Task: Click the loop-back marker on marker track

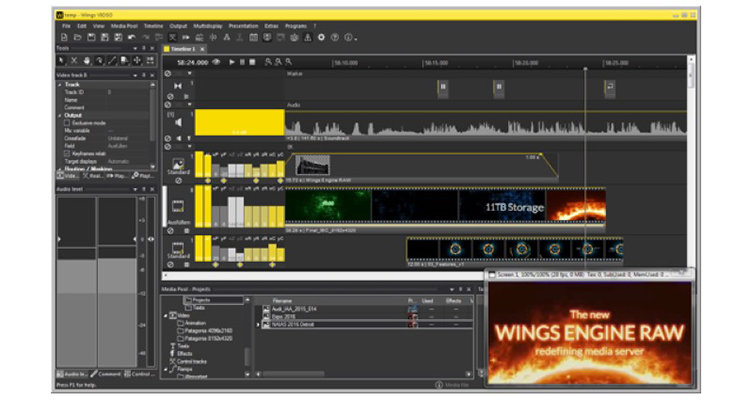Action: pos(609,87)
